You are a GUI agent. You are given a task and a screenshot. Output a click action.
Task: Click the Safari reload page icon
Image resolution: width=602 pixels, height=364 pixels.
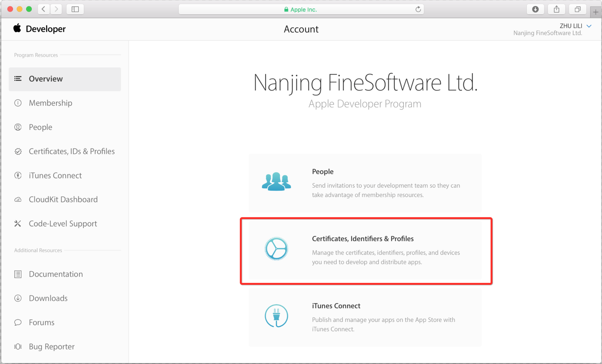pos(418,9)
